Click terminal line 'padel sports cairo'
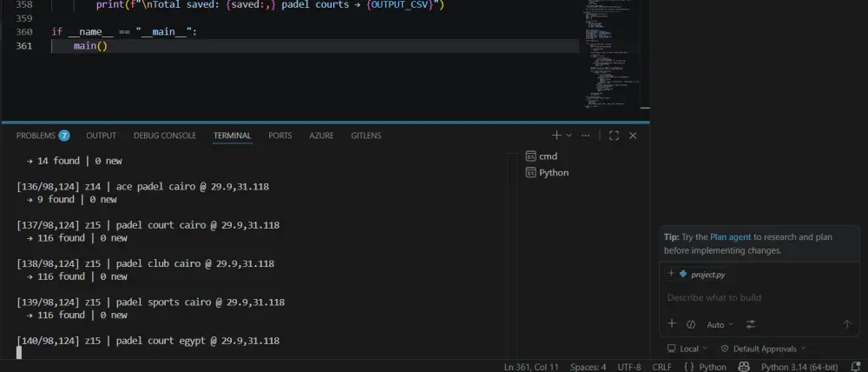This screenshot has width=868, height=372. (x=150, y=302)
